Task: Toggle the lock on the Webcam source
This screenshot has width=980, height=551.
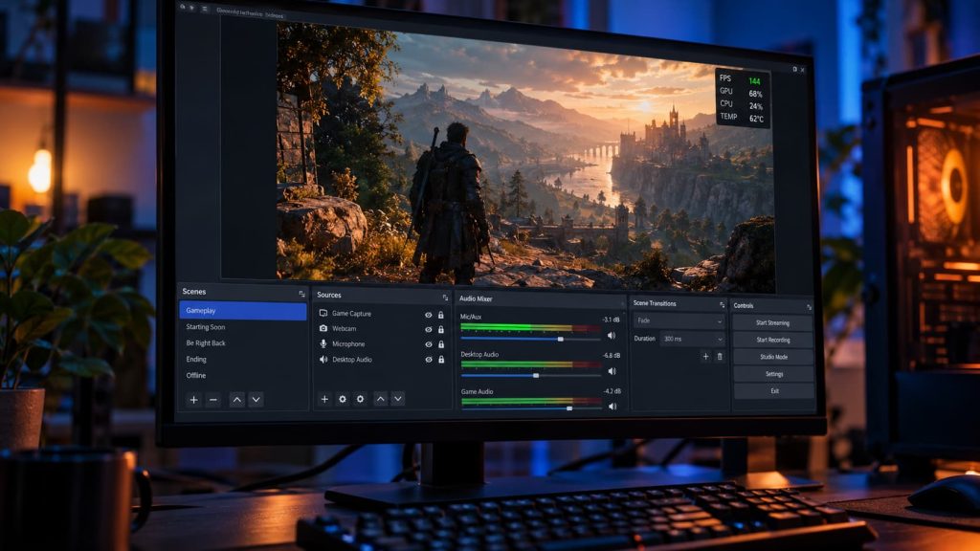Action: coord(440,329)
